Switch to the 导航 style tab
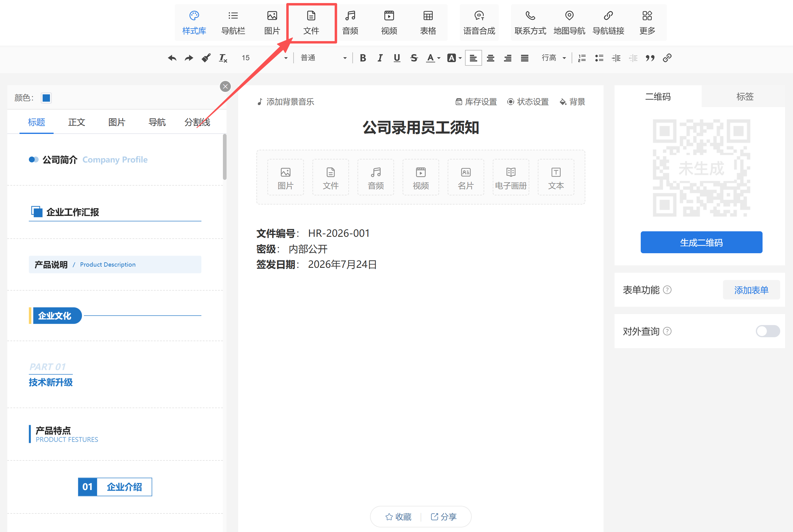The image size is (793, 532). [157, 122]
